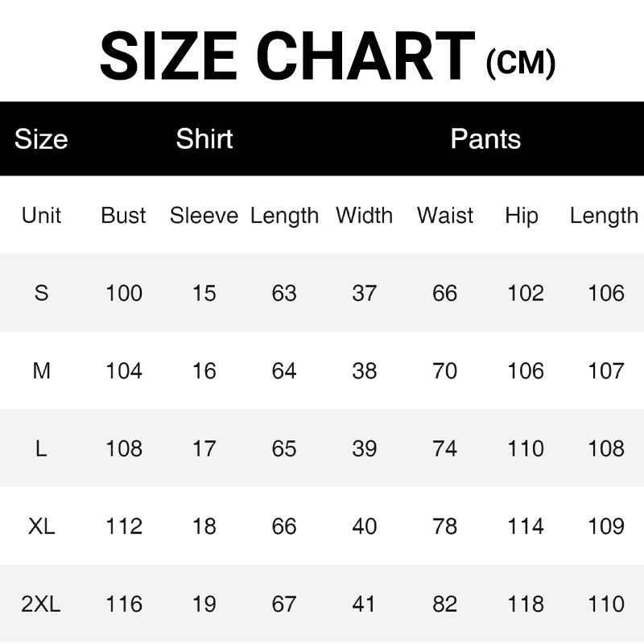Select the M size row label
Viewport: 644px width, 644px height.
point(42,371)
